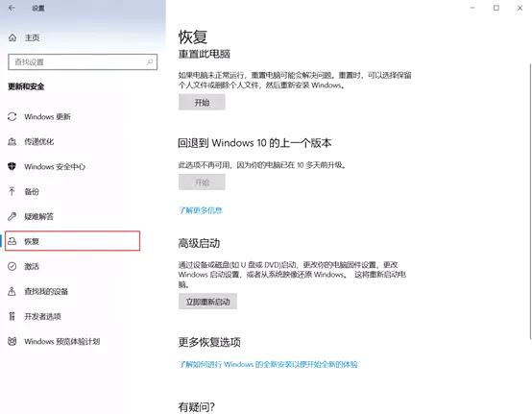Click the 恢复 icon in sidebar

12,241
